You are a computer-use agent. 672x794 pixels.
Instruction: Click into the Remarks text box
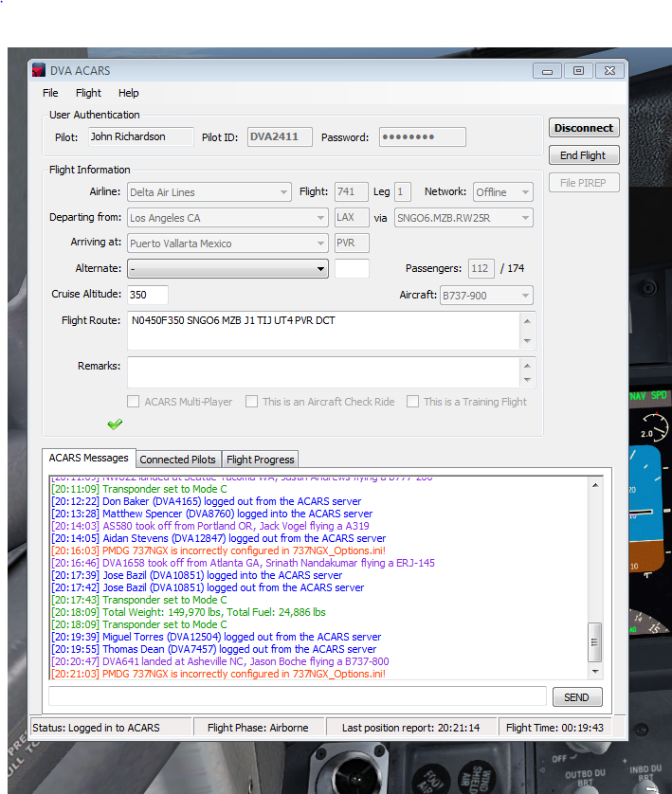324,372
